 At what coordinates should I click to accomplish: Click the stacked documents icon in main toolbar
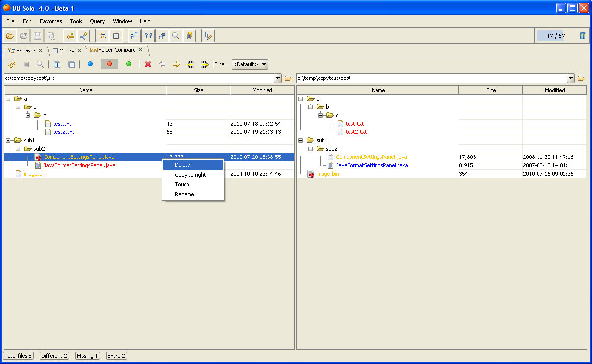tap(189, 35)
